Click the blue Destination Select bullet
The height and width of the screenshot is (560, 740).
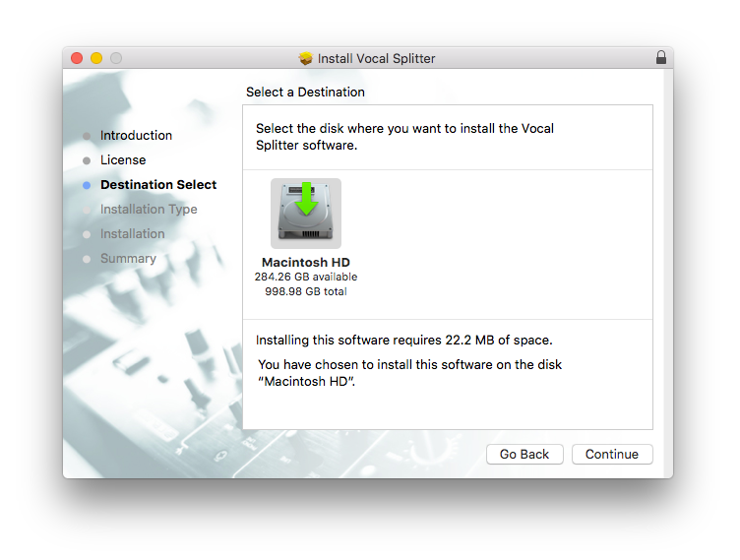[87, 185]
